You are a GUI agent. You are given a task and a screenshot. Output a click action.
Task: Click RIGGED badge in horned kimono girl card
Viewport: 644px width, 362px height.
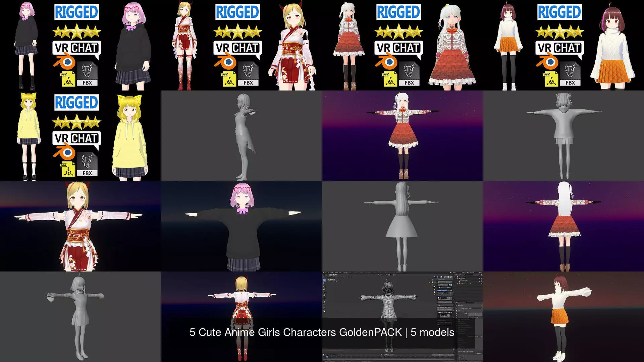click(x=238, y=12)
